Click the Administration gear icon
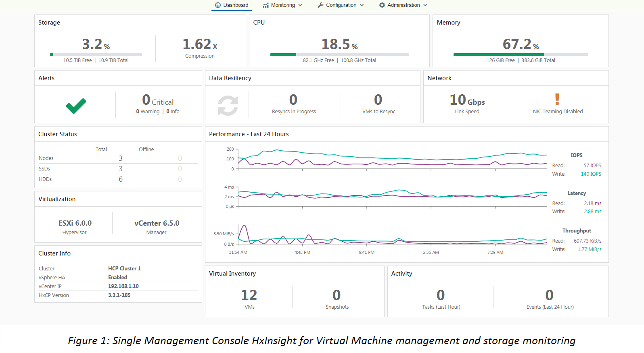The image size is (644, 353). click(382, 5)
